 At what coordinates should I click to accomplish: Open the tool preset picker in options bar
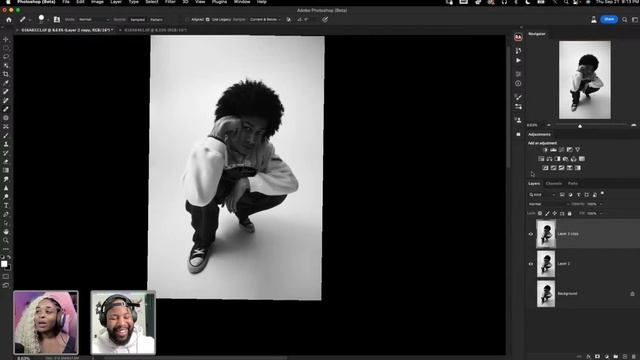pos(24,19)
